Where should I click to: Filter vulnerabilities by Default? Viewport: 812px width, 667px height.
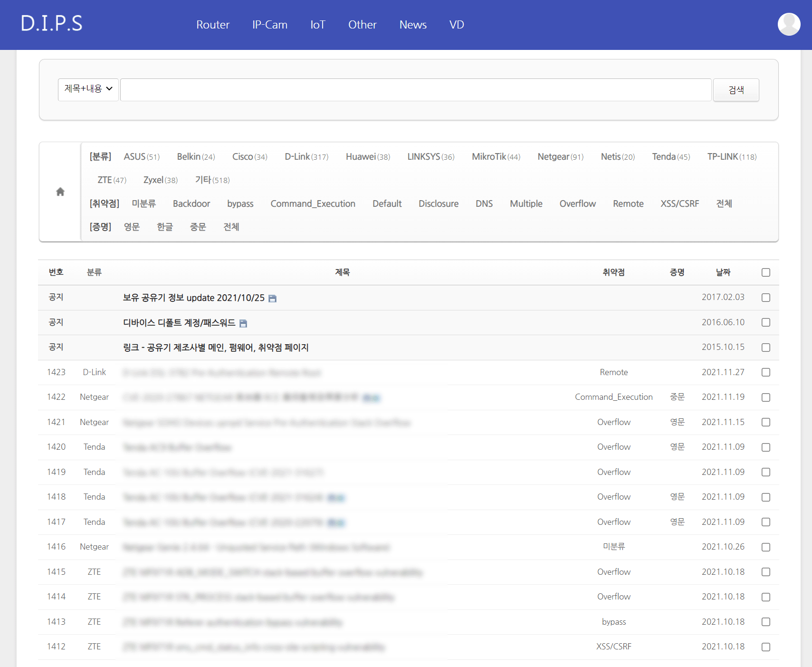[x=387, y=203]
